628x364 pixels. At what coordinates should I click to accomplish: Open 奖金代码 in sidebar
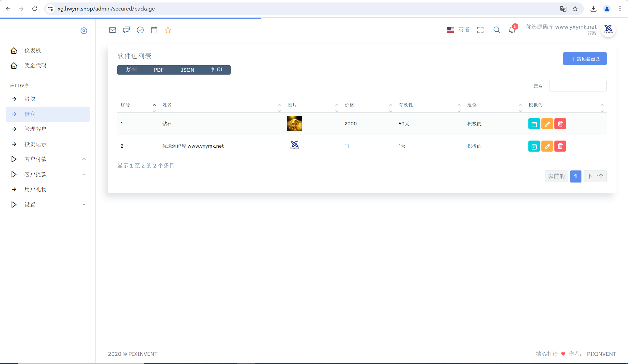coord(48,65)
